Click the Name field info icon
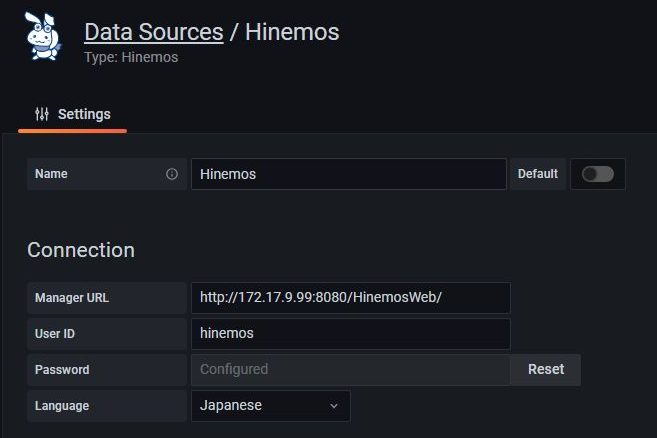This screenshot has height=438, width=657. pos(172,174)
